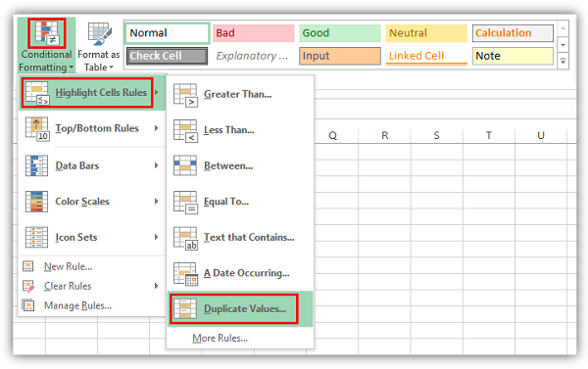
Task: Select column R header
Action: pos(385,135)
